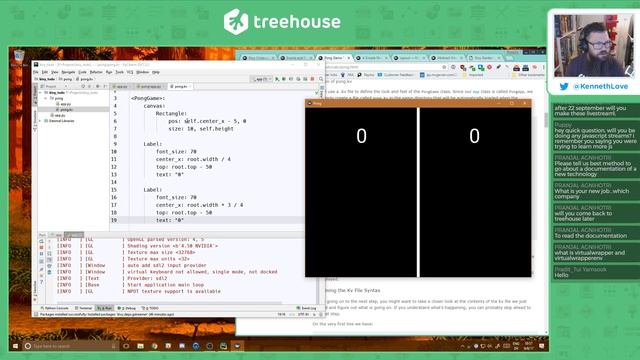The height and width of the screenshot is (360, 640).
Task: Click the red Stop icon in PyCharm toolbar
Action: [x=312, y=79]
